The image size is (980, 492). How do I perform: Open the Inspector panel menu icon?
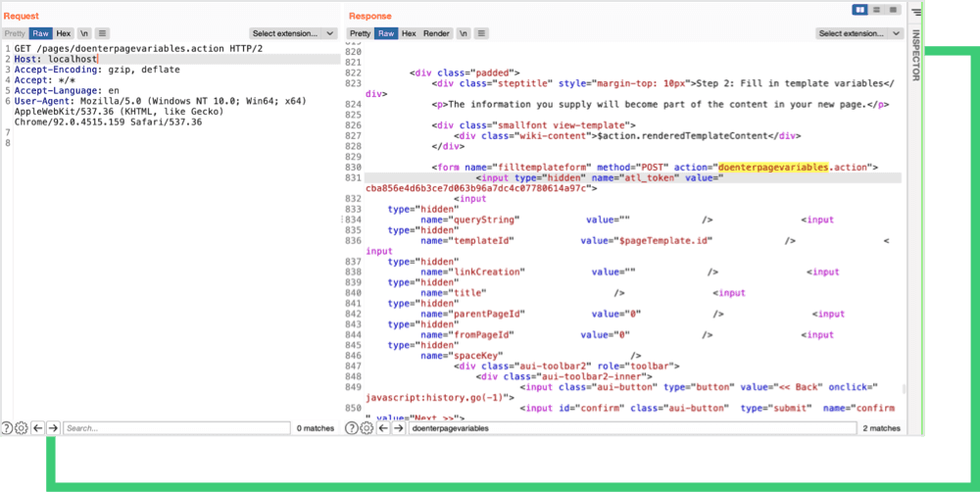pos(915,11)
